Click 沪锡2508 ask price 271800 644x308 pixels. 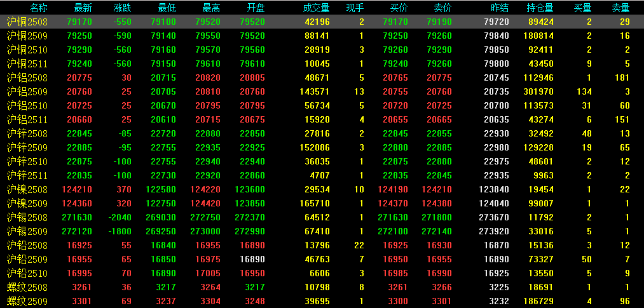[437, 217]
